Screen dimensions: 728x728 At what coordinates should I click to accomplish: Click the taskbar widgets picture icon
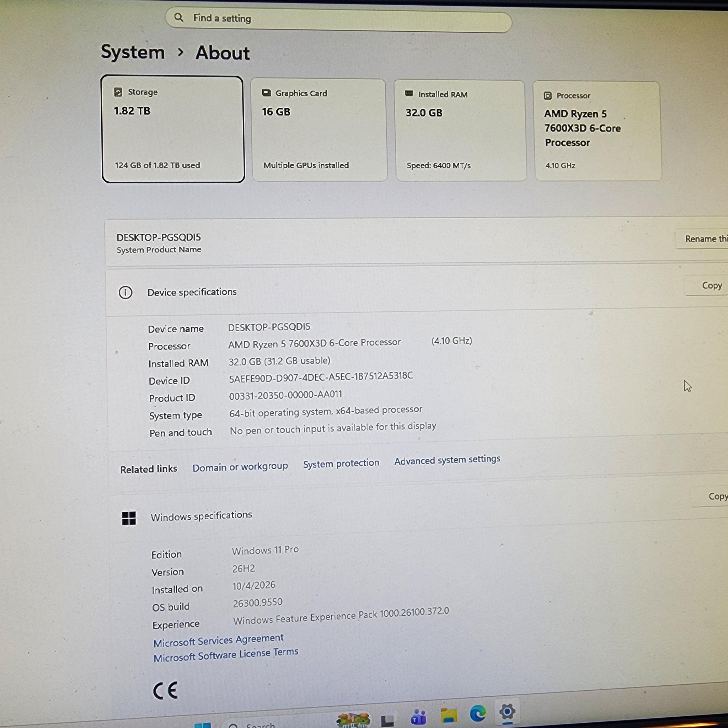click(x=353, y=720)
